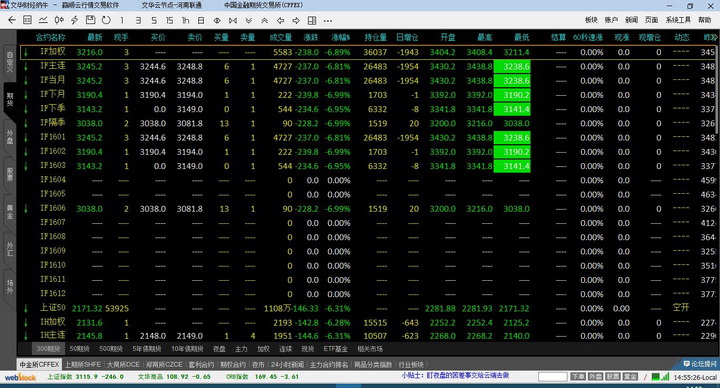
Task: Switch to the ETF基金 sub-tab
Action: tap(336, 349)
